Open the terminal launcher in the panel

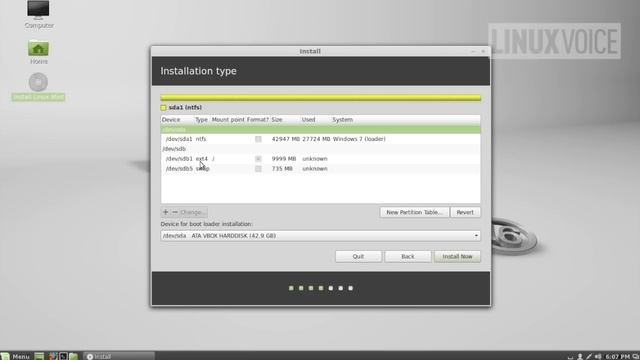click(63, 356)
